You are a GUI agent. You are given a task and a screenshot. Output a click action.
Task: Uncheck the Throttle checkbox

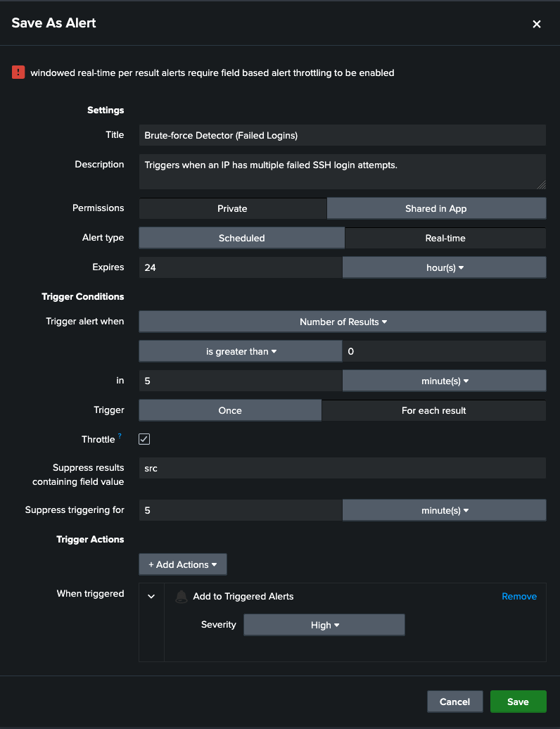pos(144,439)
